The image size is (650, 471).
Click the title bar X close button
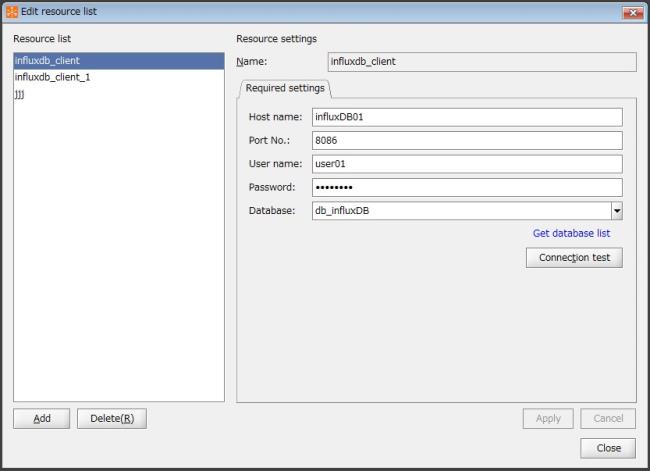(x=633, y=12)
